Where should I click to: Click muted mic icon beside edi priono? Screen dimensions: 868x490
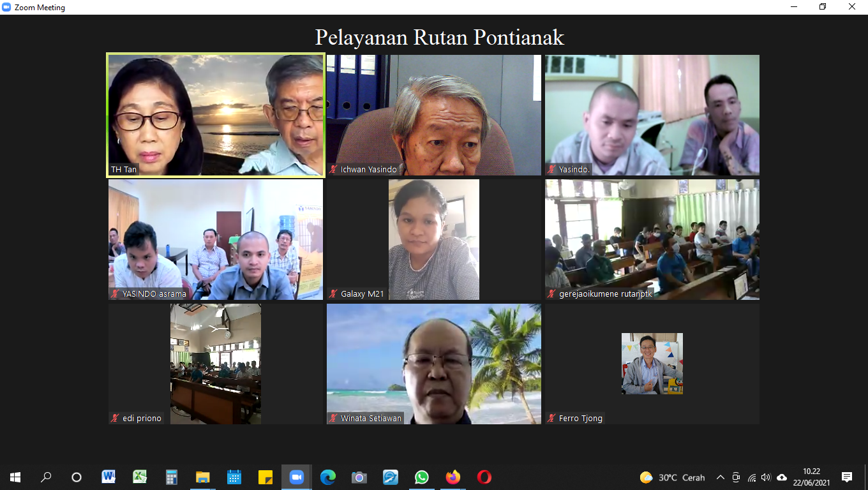tap(115, 419)
